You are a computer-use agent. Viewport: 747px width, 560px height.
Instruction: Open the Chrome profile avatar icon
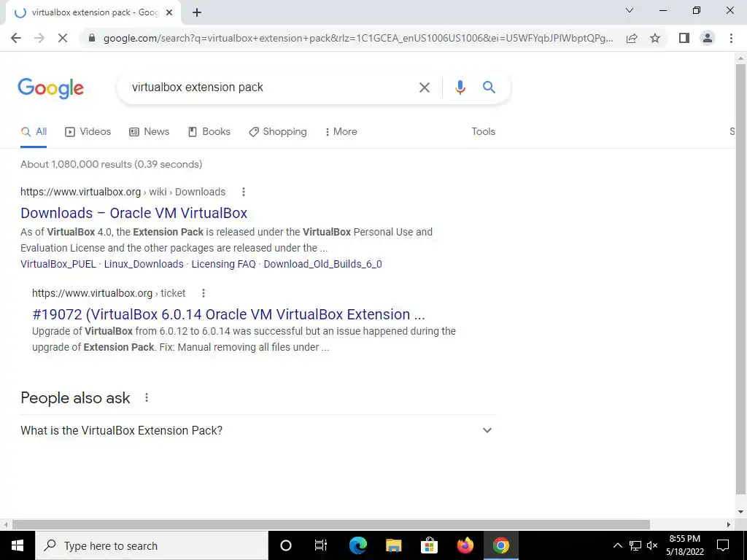coord(708,38)
